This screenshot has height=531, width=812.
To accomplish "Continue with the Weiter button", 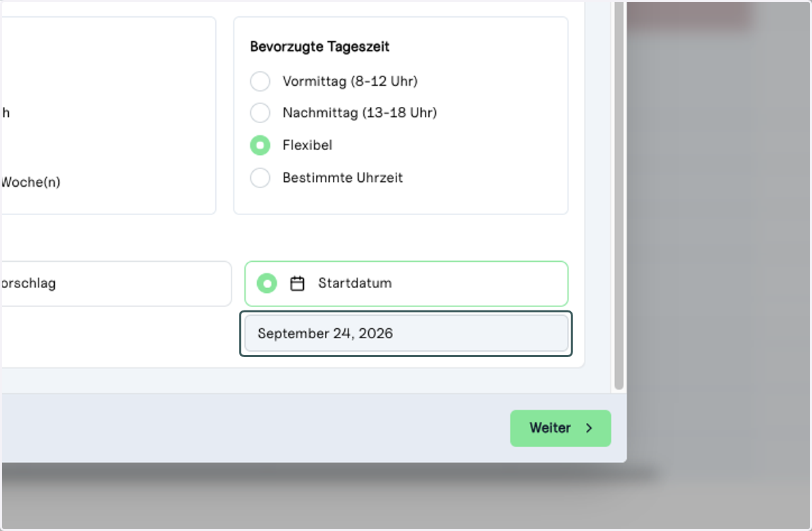I will point(560,428).
